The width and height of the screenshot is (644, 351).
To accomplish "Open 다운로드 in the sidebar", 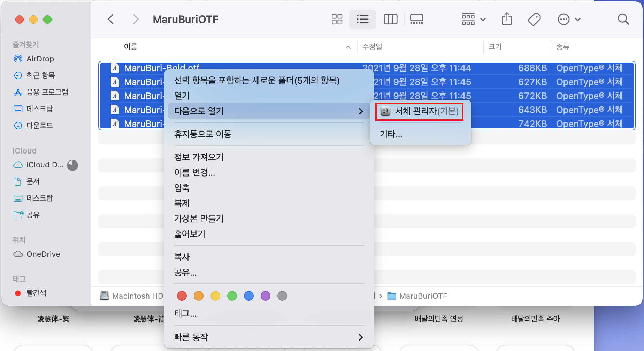I will point(40,125).
